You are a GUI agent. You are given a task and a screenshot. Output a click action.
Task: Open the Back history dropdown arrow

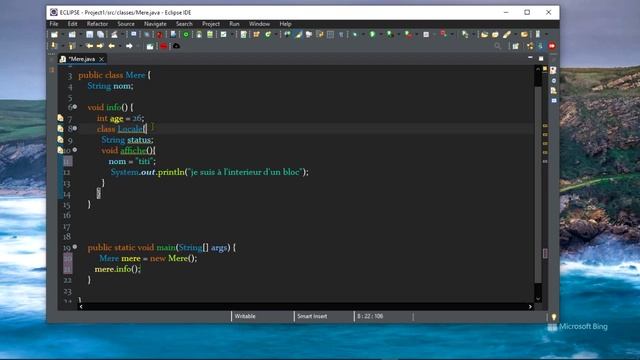pos(120,46)
